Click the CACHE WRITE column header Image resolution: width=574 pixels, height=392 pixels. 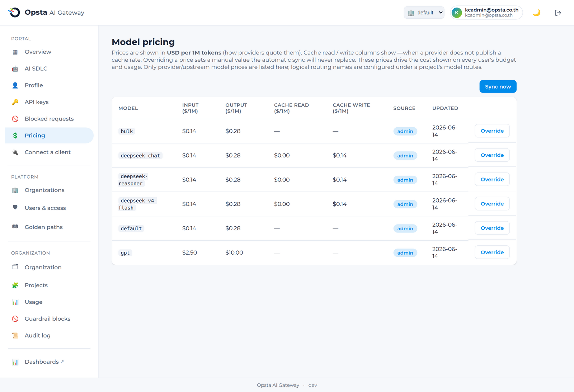[351, 108]
